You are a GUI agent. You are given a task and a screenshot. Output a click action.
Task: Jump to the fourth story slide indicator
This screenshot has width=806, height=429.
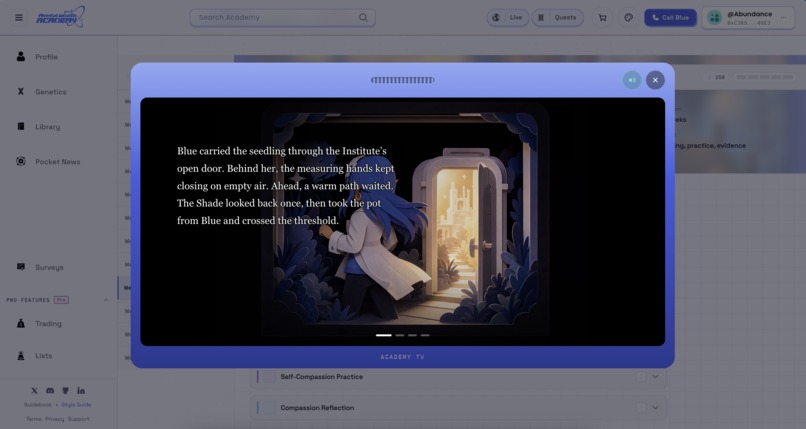coord(425,335)
